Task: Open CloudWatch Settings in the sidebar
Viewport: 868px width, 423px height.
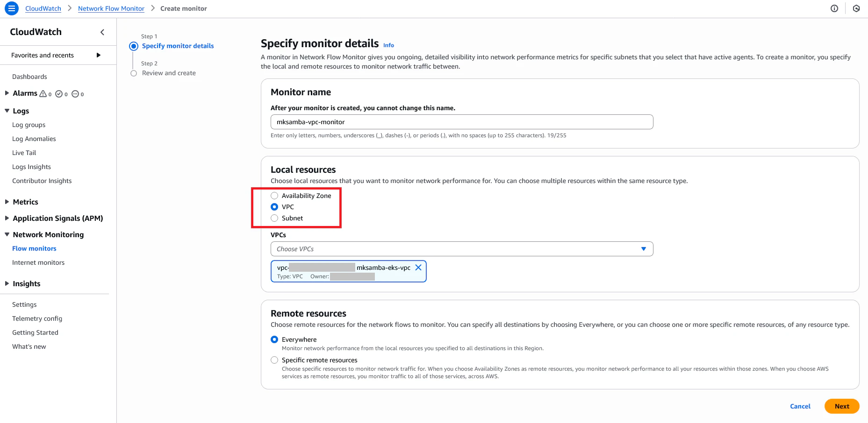Action: point(24,304)
